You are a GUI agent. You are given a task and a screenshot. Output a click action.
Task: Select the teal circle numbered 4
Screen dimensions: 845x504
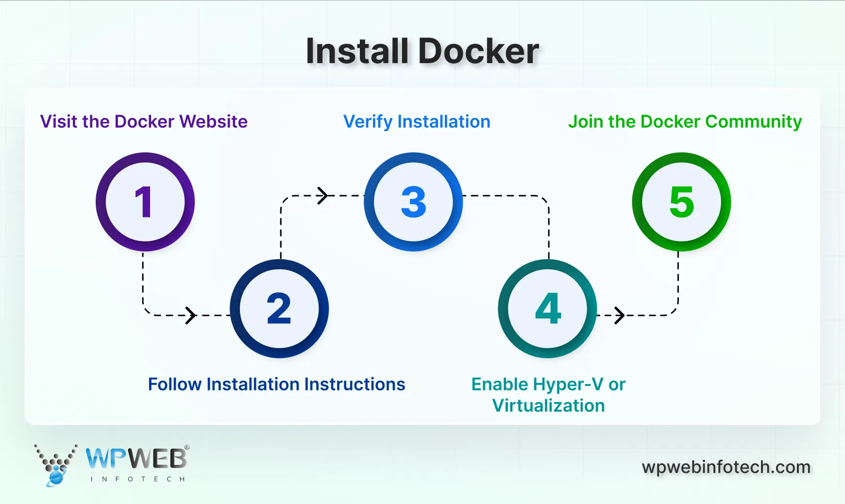click(x=547, y=309)
